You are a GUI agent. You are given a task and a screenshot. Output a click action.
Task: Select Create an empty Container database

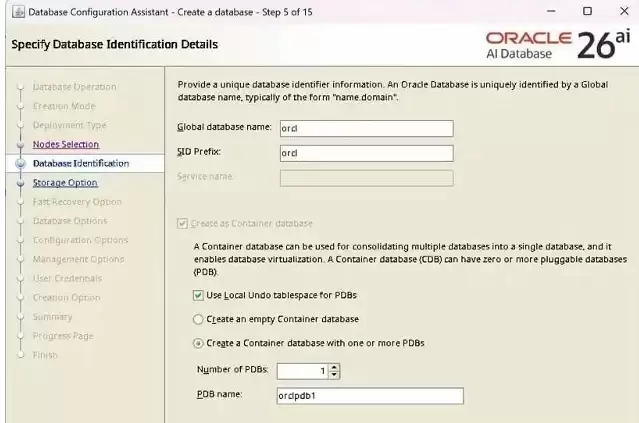[x=198, y=319]
